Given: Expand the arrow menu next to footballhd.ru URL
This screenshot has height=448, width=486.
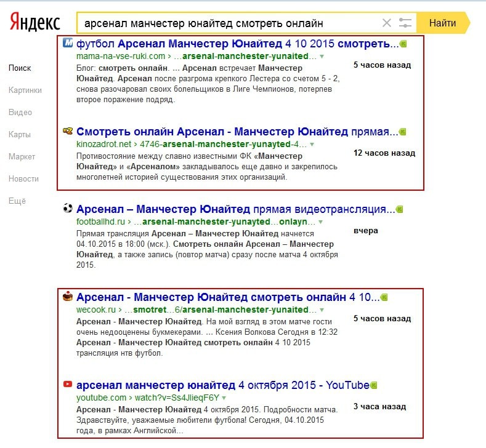Looking at the screenshot, I should 320,222.
